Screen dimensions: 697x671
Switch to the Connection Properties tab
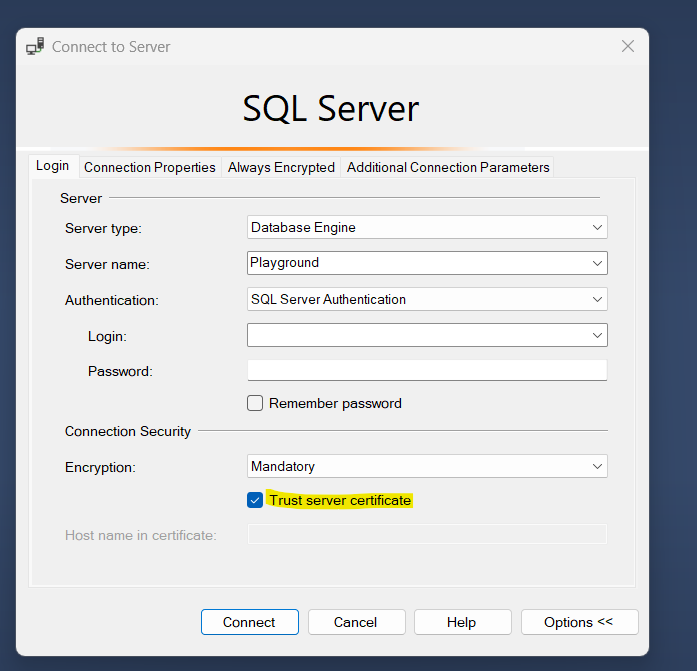tap(150, 167)
